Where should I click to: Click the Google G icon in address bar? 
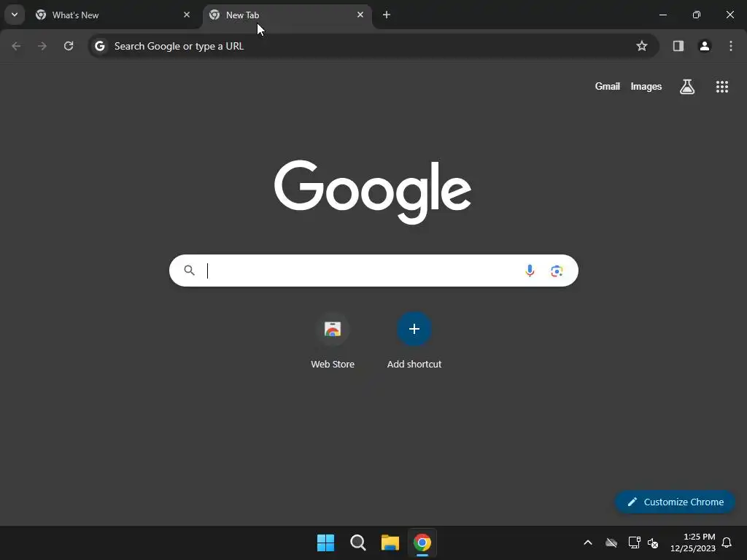[99, 46]
